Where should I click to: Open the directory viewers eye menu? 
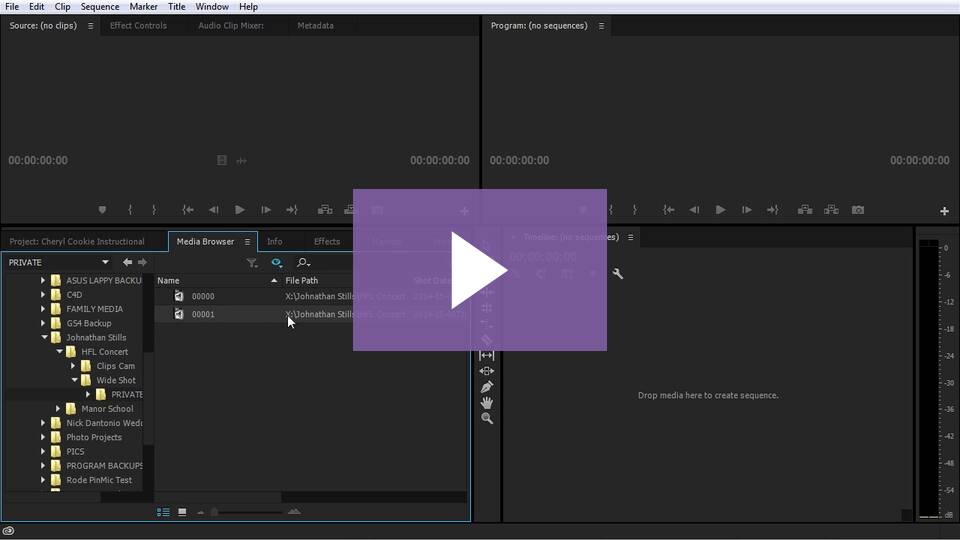[x=277, y=263]
